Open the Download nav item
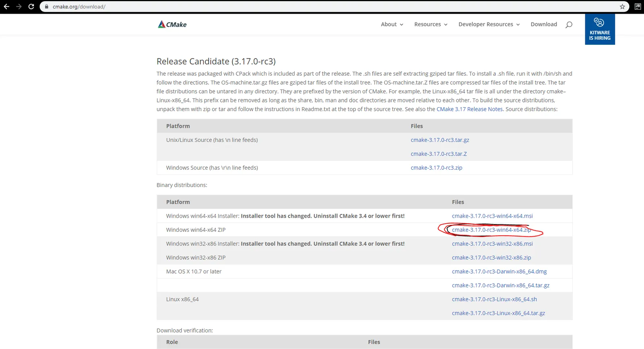This screenshot has height=349, width=644. tap(544, 24)
